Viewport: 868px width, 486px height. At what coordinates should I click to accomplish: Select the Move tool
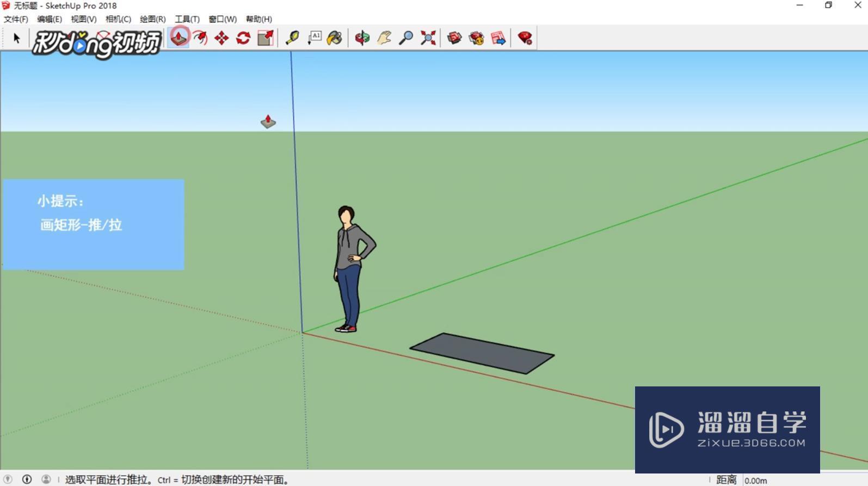221,38
